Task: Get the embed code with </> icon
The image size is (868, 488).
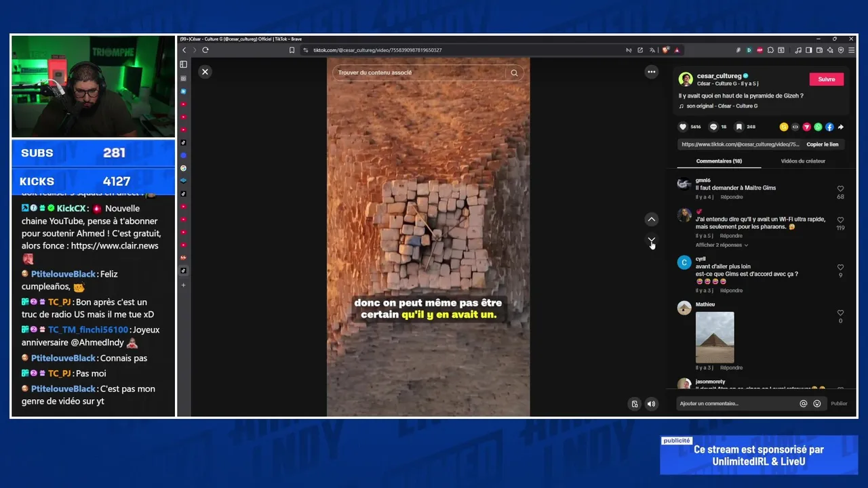Action: click(795, 127)
